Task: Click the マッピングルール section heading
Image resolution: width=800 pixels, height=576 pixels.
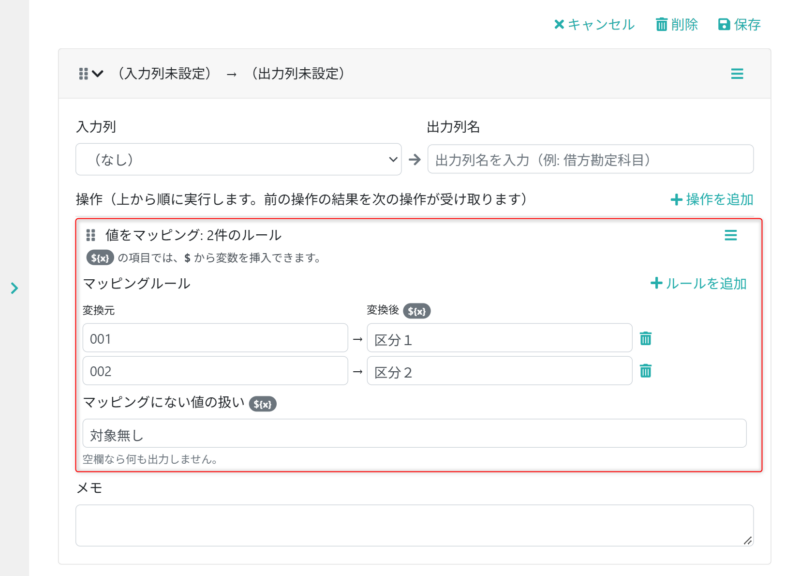Action: tap(136, 284)
